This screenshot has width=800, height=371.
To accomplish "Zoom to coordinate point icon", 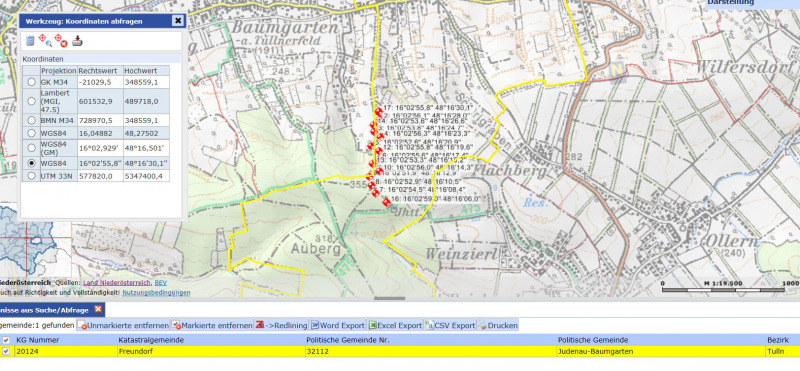I will [44, 40].
